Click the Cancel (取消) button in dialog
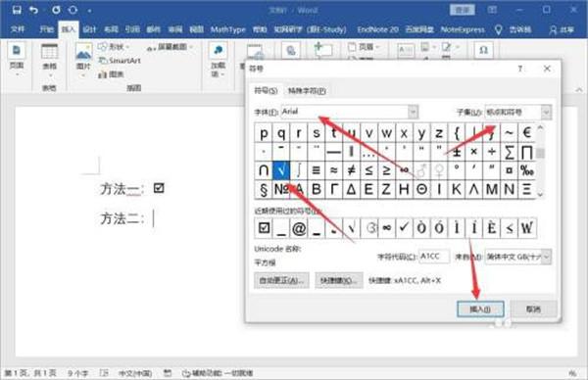The width and height of the screenshot is (588, 380). tap(533, 309)
